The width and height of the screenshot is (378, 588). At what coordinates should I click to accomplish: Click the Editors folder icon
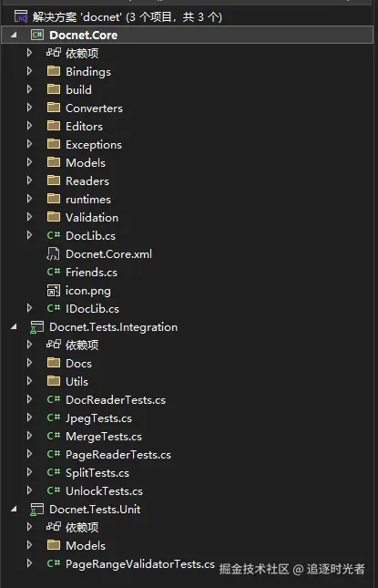point(54,126)
